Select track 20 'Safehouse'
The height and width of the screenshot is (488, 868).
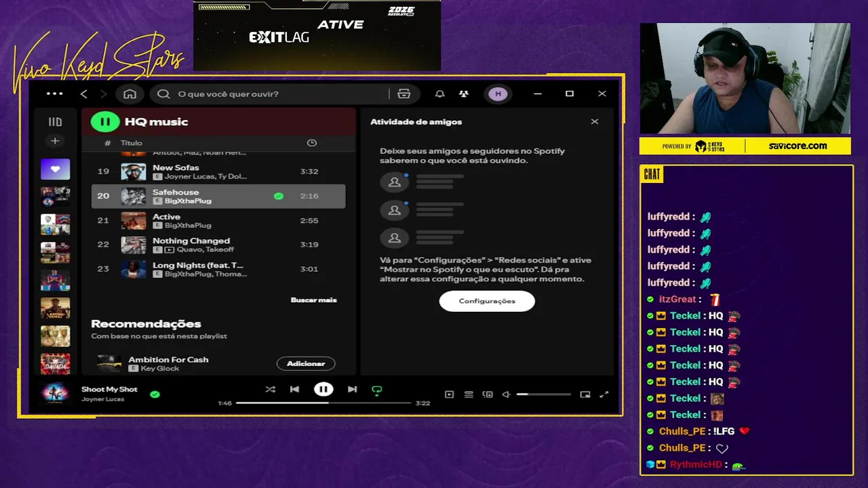coord(218,196)
